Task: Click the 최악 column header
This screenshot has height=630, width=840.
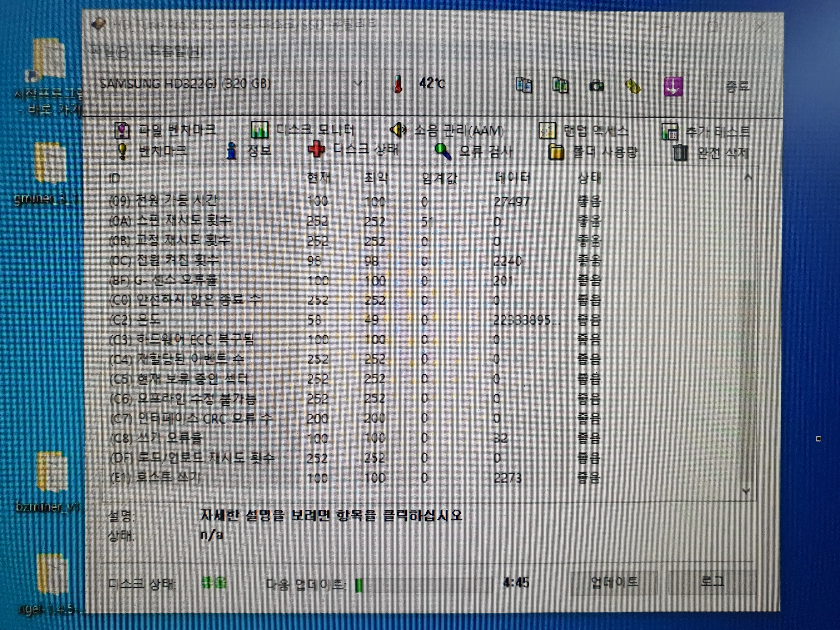Action: pyautogui.click(x=376, y=178)
